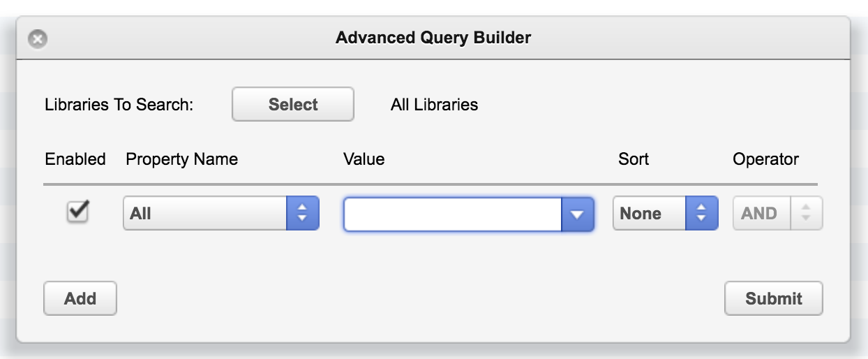Click the blue stepper arrows on the All dropdown
Screen dimensions: 868x359
click(x=303, y=214)
